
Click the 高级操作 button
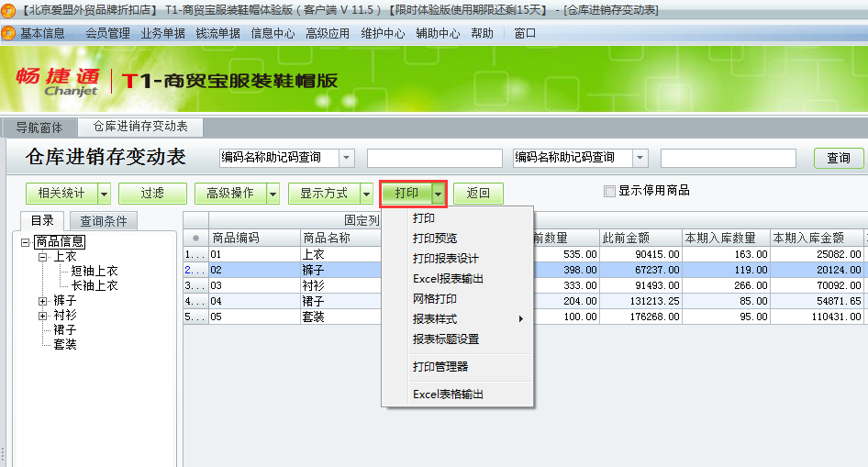(x=230, y=193)
